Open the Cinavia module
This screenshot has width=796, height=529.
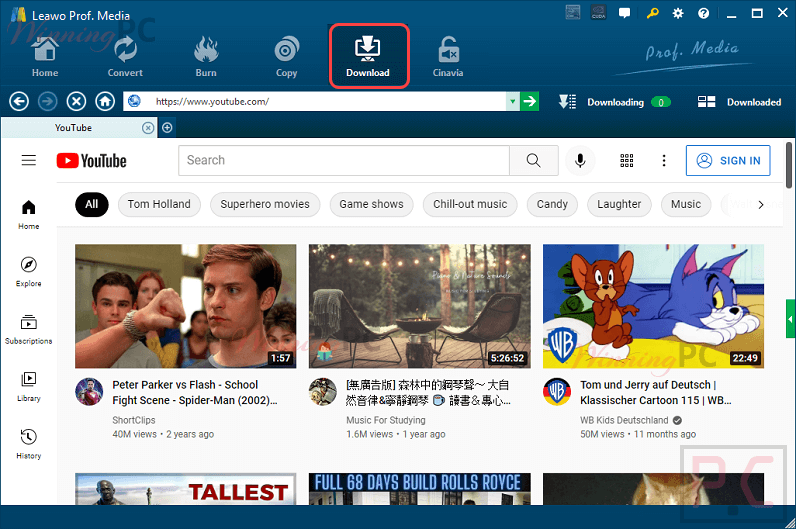click(448, 57)
